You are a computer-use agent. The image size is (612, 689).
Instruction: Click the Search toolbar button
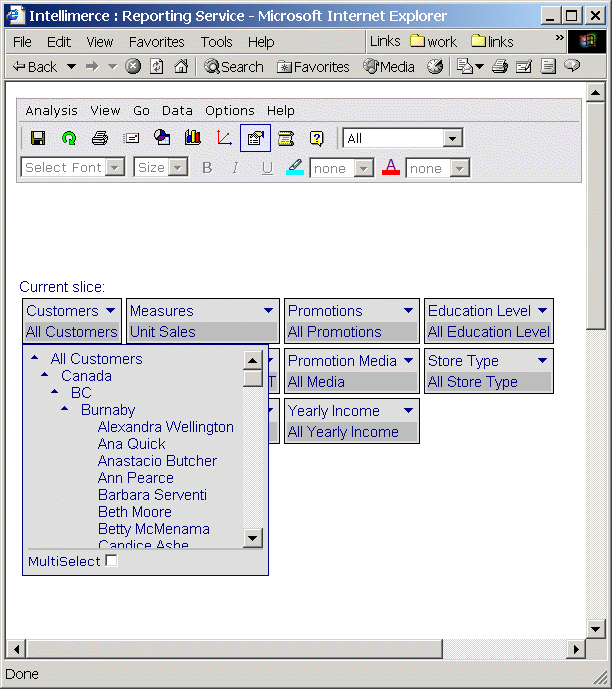point(234,67)
